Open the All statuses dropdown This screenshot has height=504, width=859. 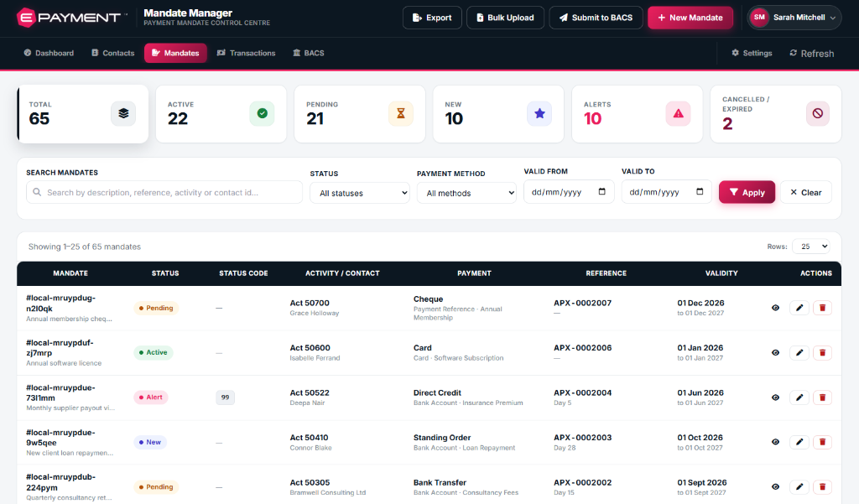coord(360,193)
